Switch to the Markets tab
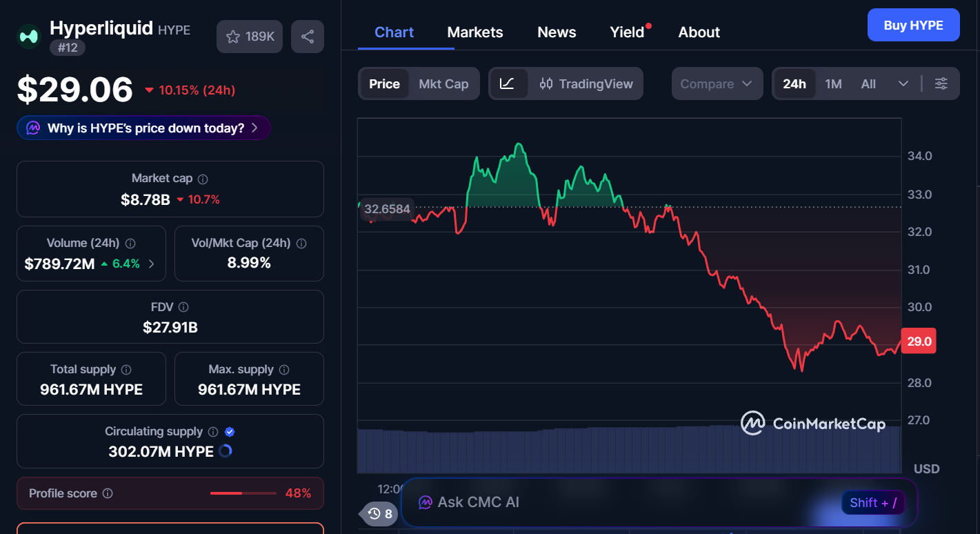The image size is (980, 534). (474, 32)
